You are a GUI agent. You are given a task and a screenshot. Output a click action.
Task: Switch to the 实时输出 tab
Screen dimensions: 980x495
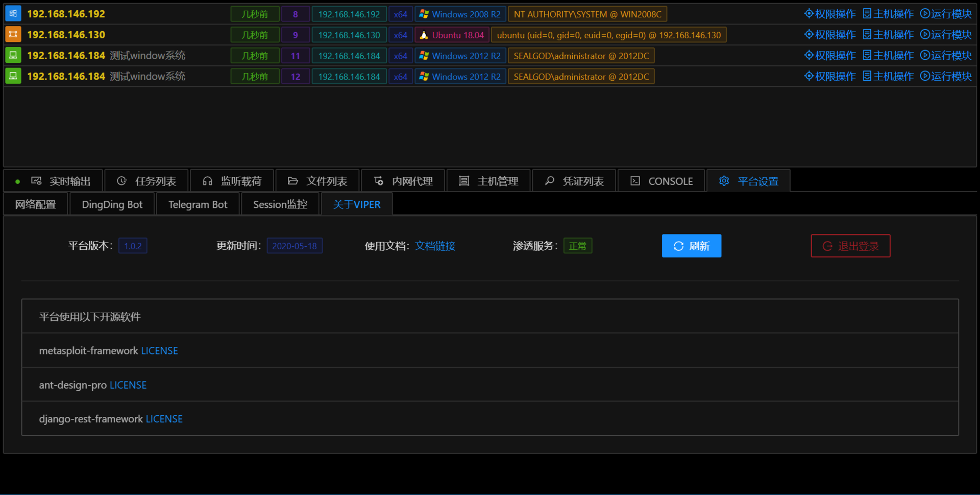click(54, 181)
